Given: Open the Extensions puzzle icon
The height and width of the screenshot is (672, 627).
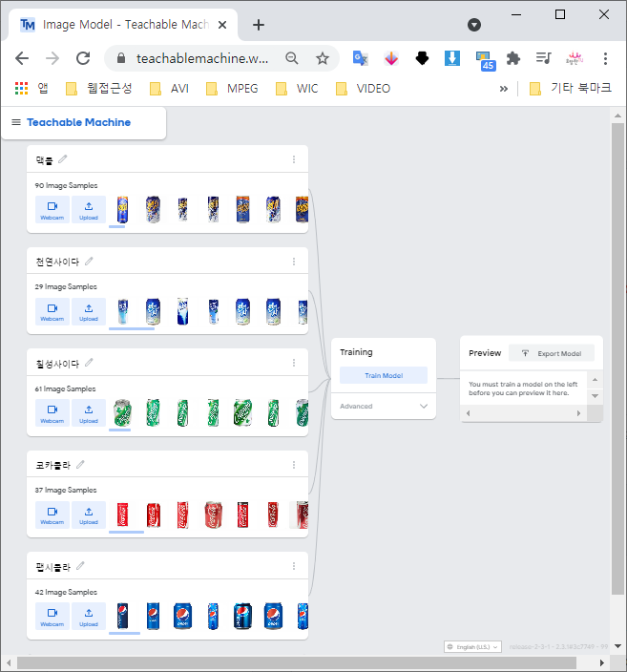Looking at the screenshot, I should (513, 58).
